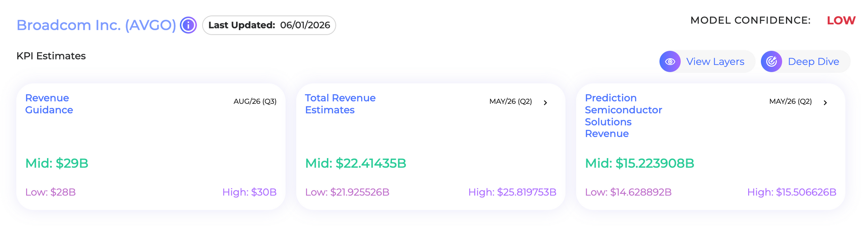Viewport: 868px width, 233px height.
Task: Click the MODEL CONFIDENCE label
Action: pyautogui.click(x=750, y=20)
